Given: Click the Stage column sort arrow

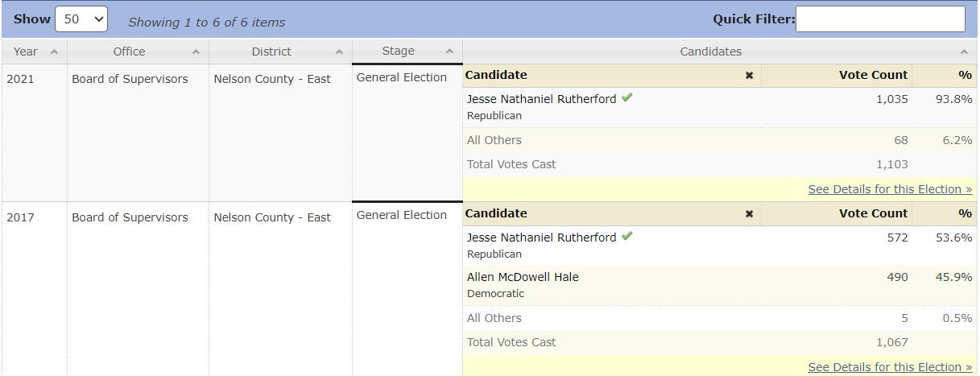Looking at the screenshot, I should pos(449,52).
